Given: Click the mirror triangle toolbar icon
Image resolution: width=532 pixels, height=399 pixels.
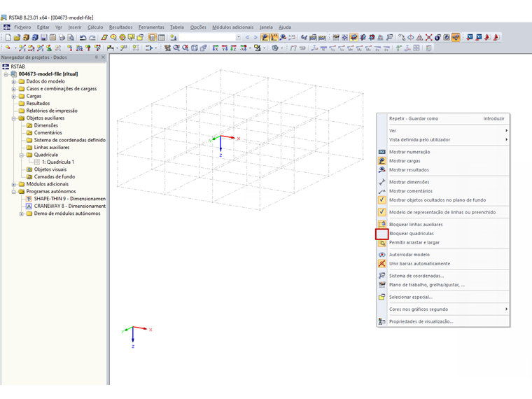Looking at the screenshot, I should [420, 37].
